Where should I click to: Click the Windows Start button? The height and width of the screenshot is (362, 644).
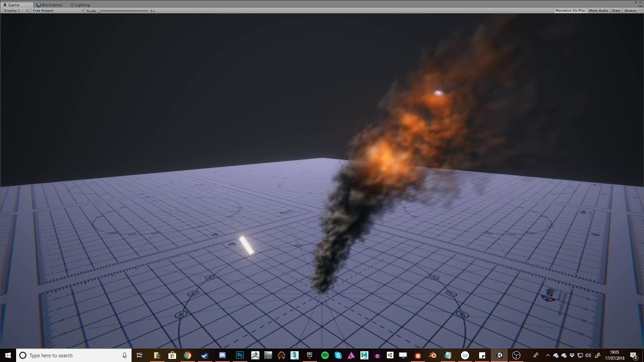[8, 355]
